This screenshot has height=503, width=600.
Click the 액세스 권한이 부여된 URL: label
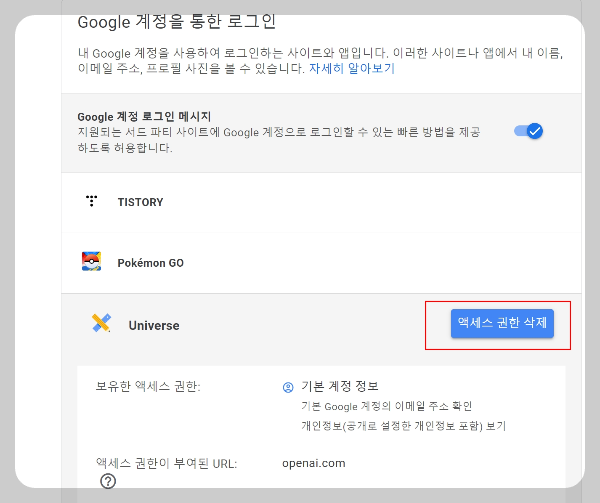pos(166,464)
